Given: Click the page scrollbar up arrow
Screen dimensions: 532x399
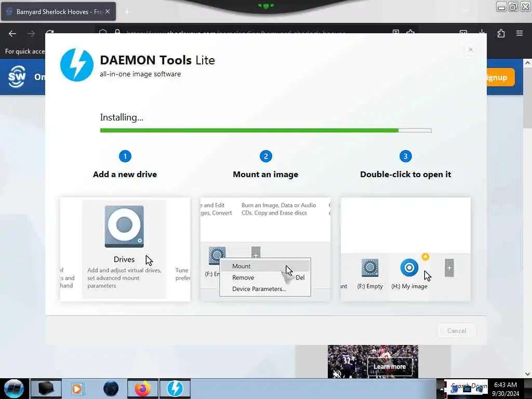Looking at the screenshot, I should point(528,63).
